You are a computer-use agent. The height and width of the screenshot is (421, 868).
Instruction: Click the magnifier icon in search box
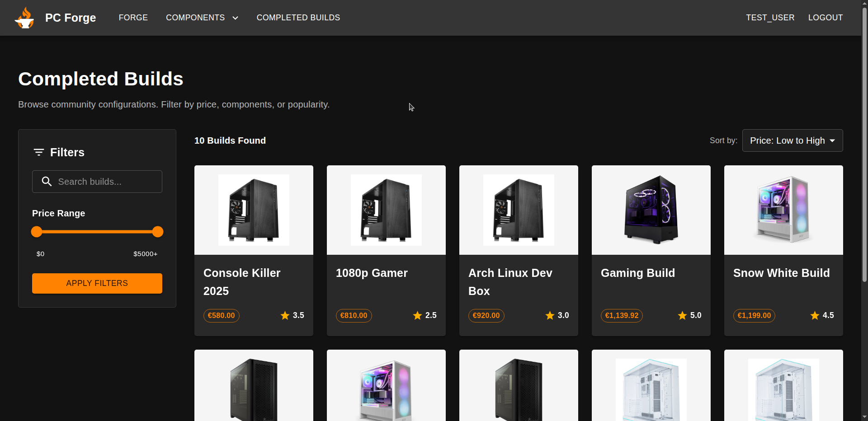click(47, 182)
